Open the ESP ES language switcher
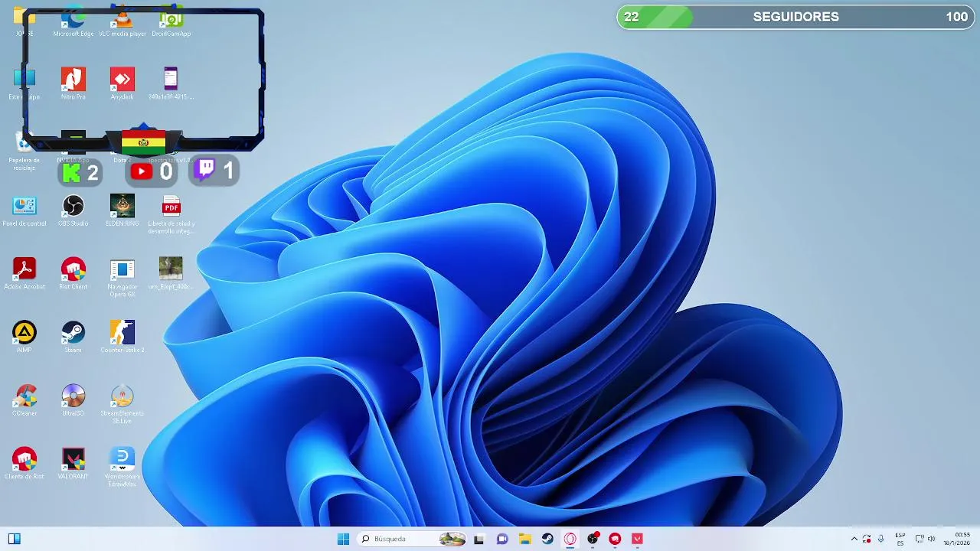 (x=900, y=539)
